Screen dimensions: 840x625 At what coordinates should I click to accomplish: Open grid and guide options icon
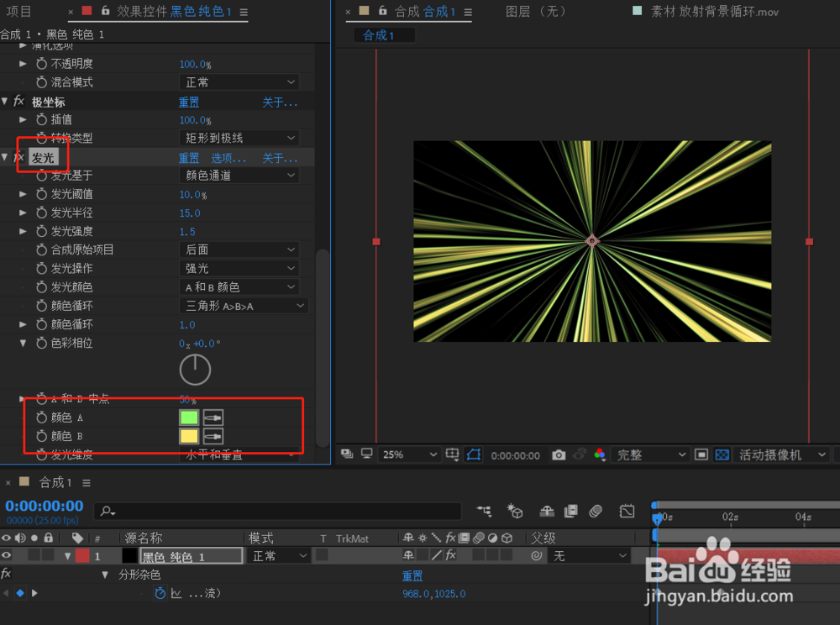(x=452, y=454)
